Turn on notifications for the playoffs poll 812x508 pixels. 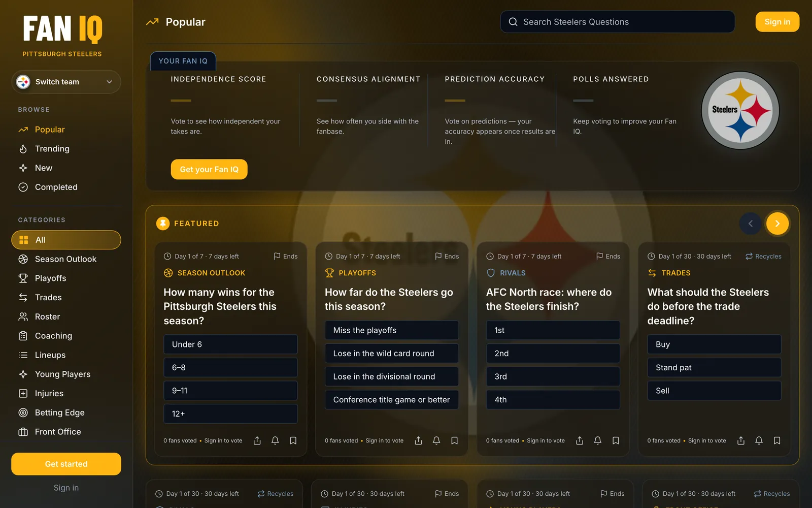coord(436,440)
